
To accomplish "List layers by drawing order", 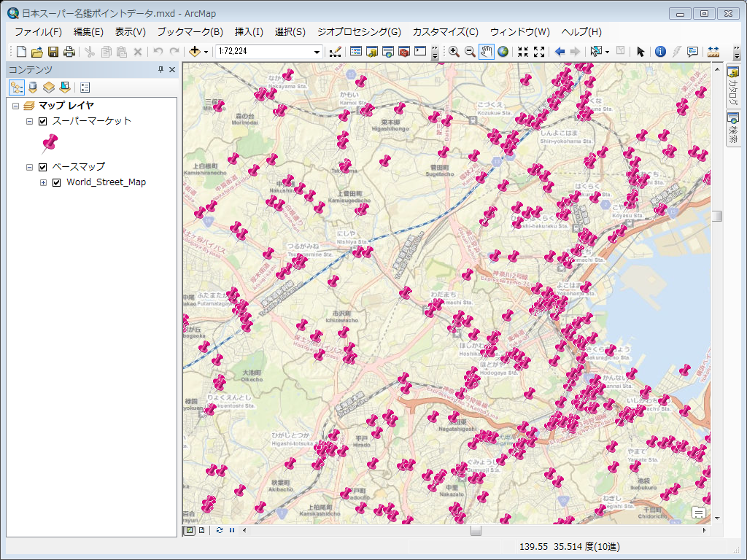I will 17,87.
